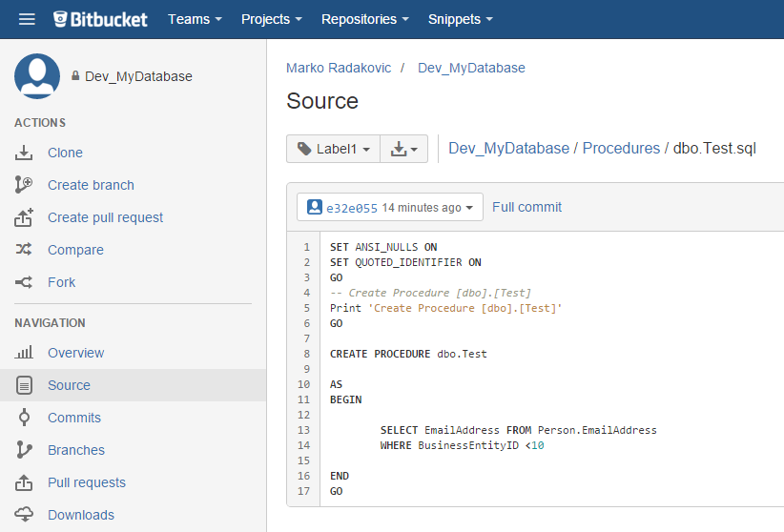Click the Create pull request icon
The image size is (784, 532).
[x=25, y=217]
